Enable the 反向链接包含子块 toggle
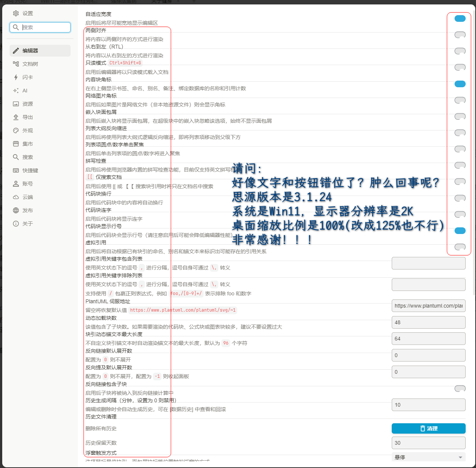The image size is (476, 468). coord(460,389)
